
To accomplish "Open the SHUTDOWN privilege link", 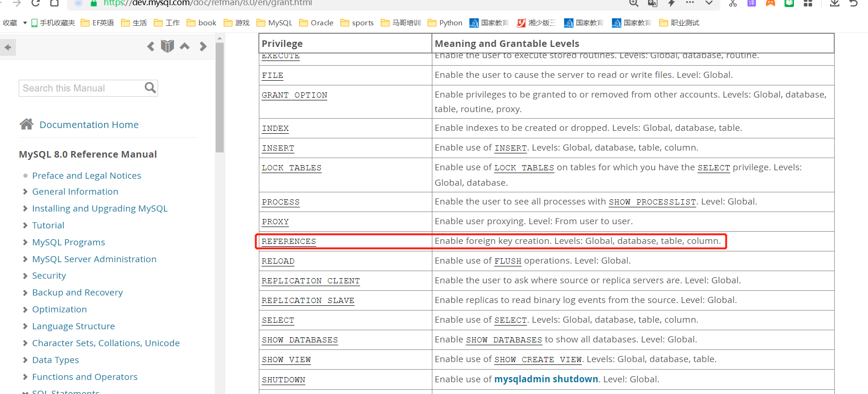I will tap(283, 380).
